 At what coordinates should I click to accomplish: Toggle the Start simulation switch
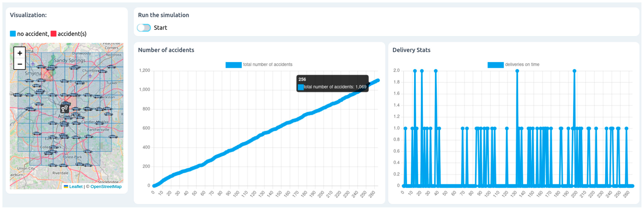click(x=144, y=28)
